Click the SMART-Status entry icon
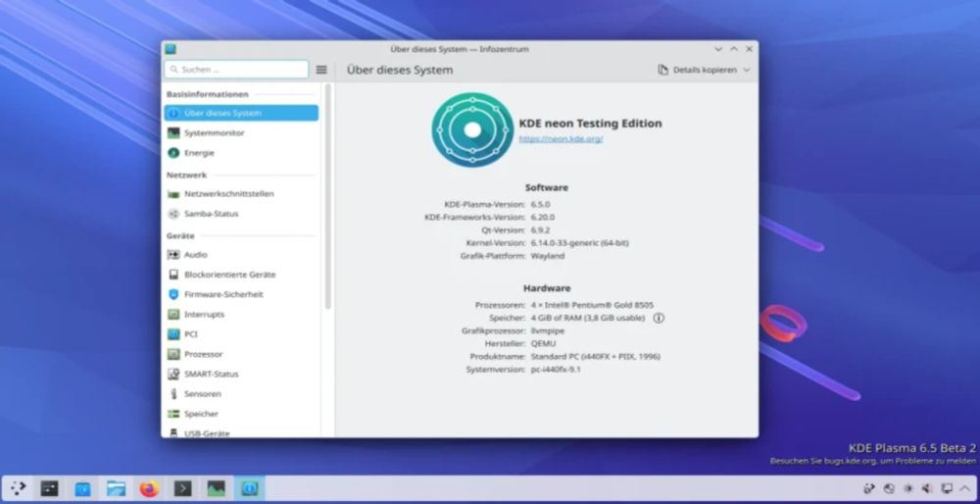 tap(173, 374)
